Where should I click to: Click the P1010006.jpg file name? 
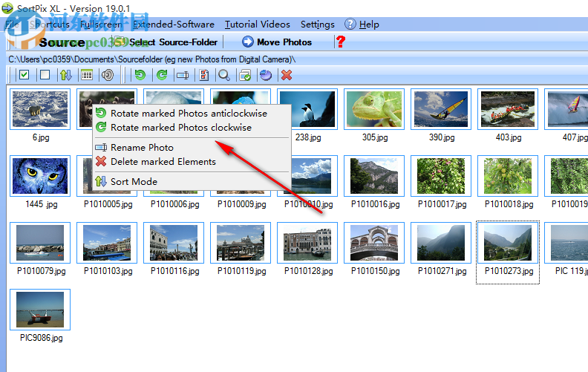(174, 204)
